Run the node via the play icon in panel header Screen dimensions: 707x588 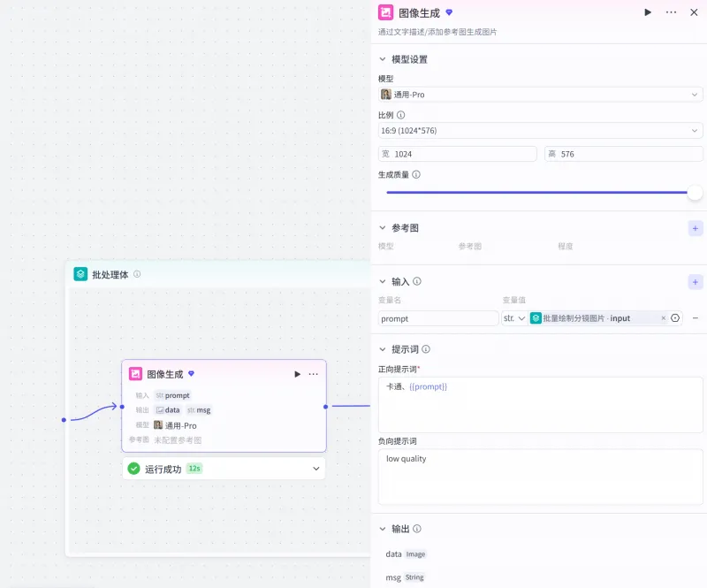[646, 12]
